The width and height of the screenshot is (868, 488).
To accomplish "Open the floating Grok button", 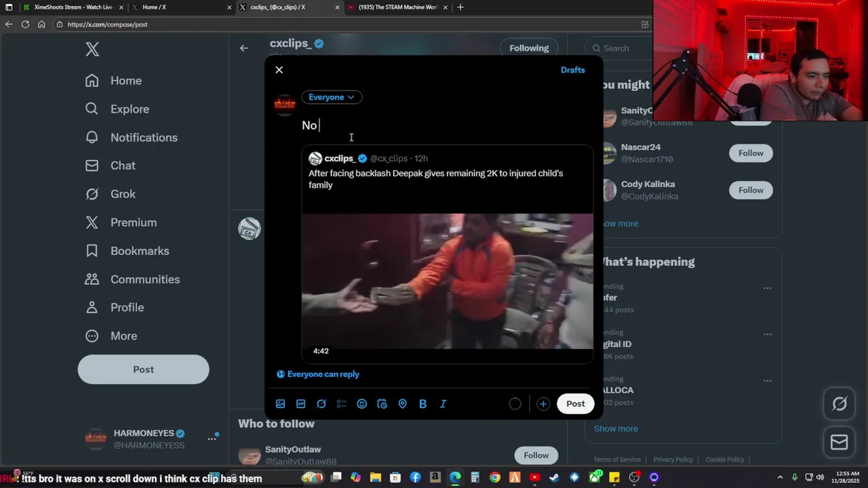I will (x=840, y=404).
